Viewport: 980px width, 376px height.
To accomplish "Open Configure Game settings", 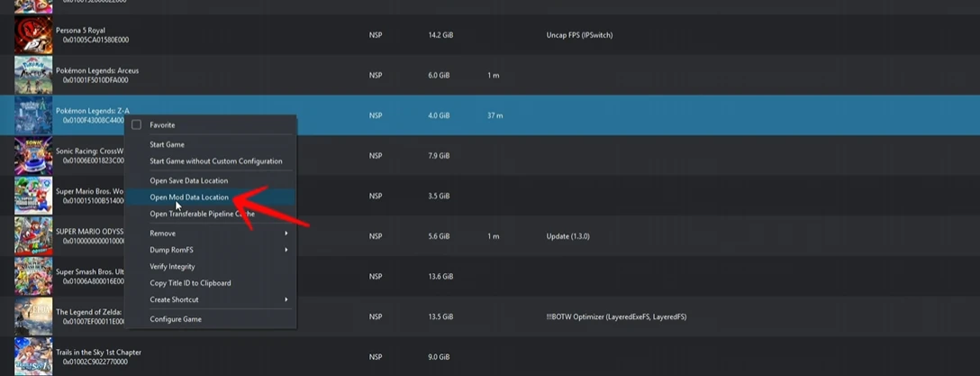I will (175, 319).
